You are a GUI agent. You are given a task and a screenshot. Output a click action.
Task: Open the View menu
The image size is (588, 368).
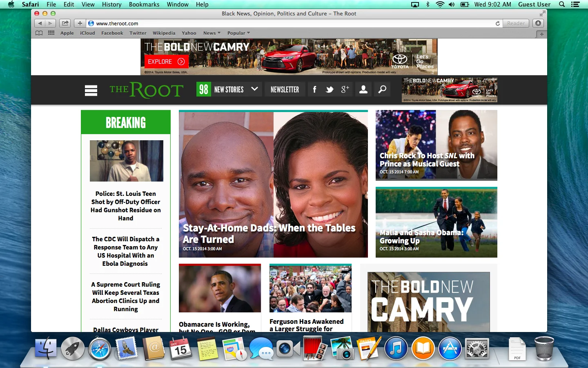pos(88,4)
